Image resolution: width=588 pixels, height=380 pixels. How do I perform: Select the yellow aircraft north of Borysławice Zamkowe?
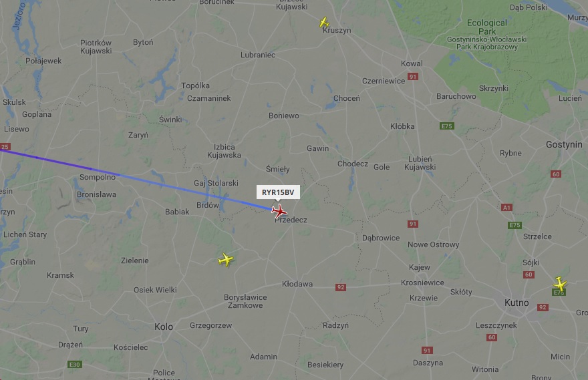[226, 259]
